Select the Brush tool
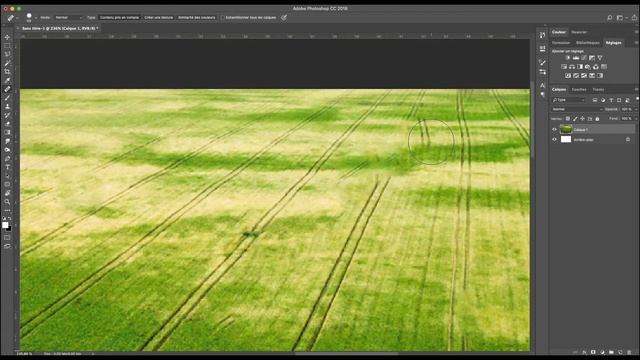This screenshot has width=640, height=360. 7,98
